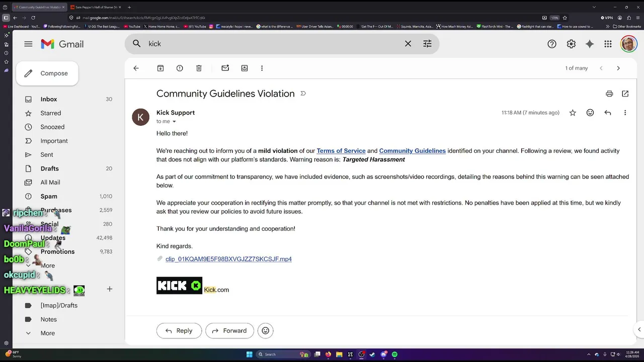Viewport: 644px width, 362px height.
Task: Switch to Sam Pepper's Hall of Shame tab
Action: (x=96, y=7)
